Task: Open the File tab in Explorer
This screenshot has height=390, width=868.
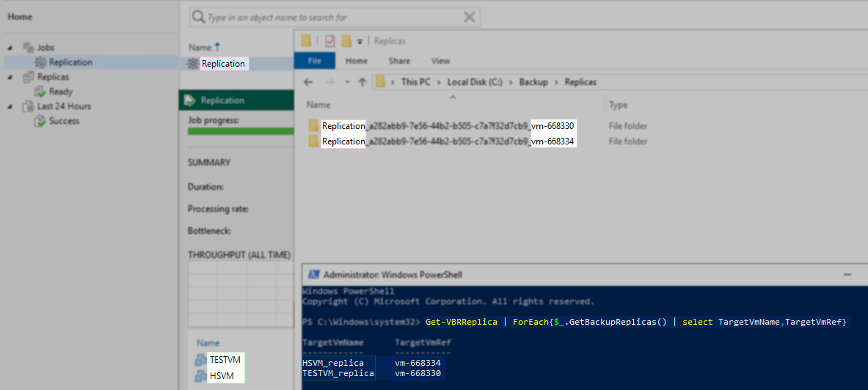Action: pyautogui.click(x=315, y=61)
